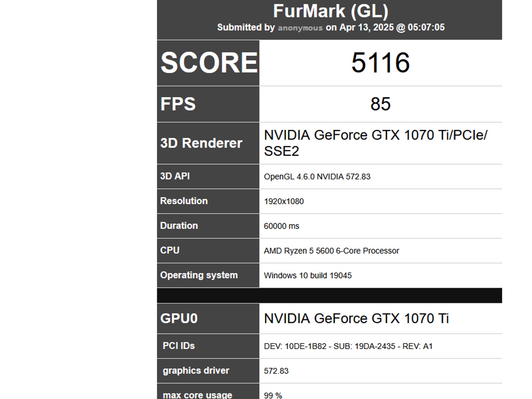
Task: Click the GPU0 NVIDIA GeForce GTX 1070 Ti name
Action: [x=356, y=318]
